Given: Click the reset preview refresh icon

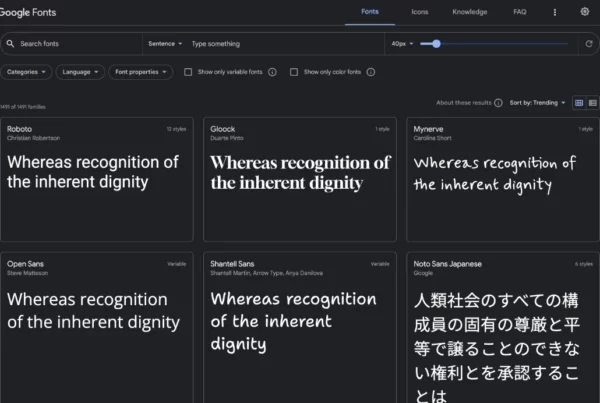Looking at the screenshot, I should pyautogui.click(x=586, y=44).
